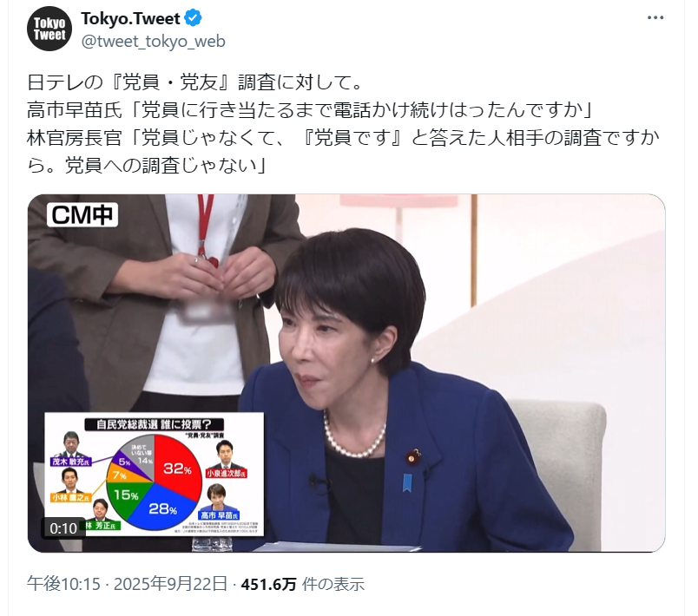Open the Tokyo.Tweet display name link
Screen dimensions: 698x616
pyautogui.click(x=130, y=19)
